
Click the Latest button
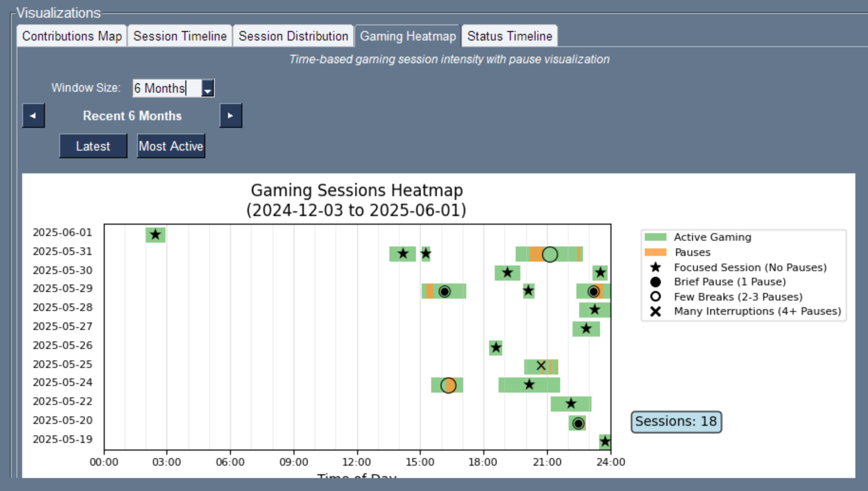(93, 146)
